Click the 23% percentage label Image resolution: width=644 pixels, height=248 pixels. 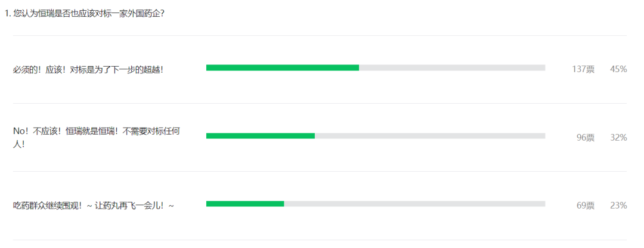click(618, 206)
